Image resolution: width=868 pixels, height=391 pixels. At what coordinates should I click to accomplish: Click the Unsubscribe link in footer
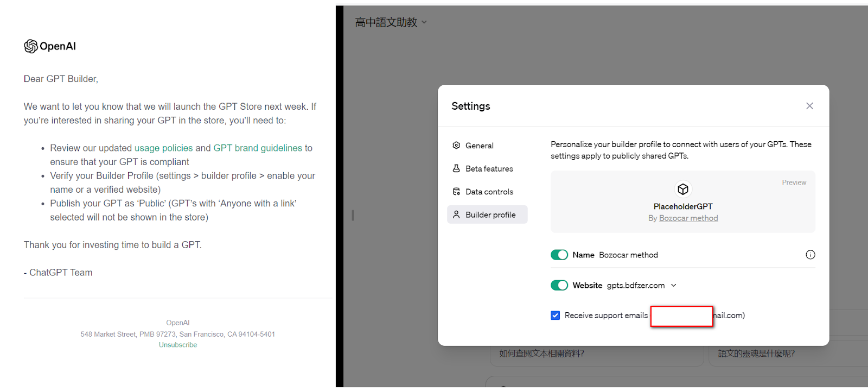pos(178,345)
